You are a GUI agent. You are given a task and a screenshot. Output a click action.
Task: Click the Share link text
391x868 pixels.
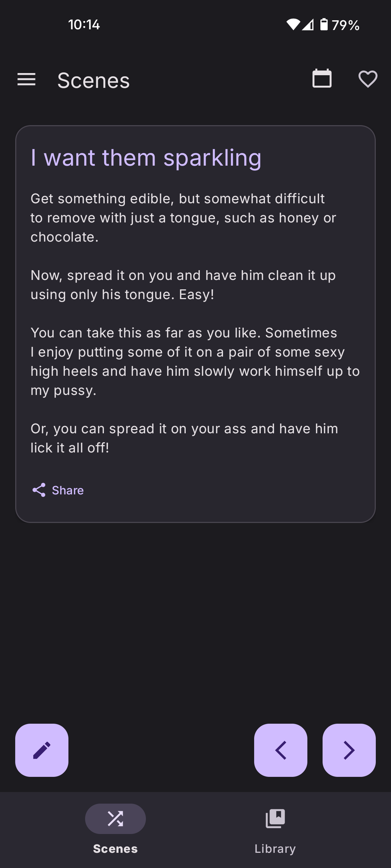68,490
